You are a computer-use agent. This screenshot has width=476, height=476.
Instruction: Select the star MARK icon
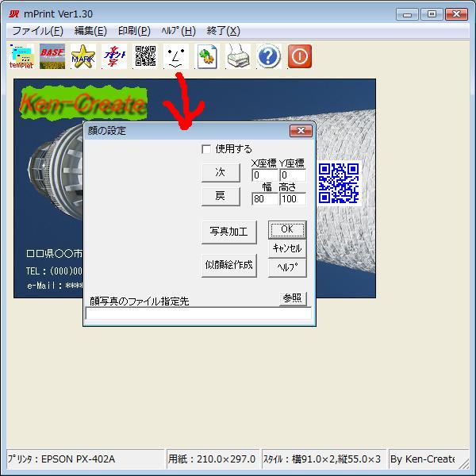pyautogui.click(x=83, y=56)
